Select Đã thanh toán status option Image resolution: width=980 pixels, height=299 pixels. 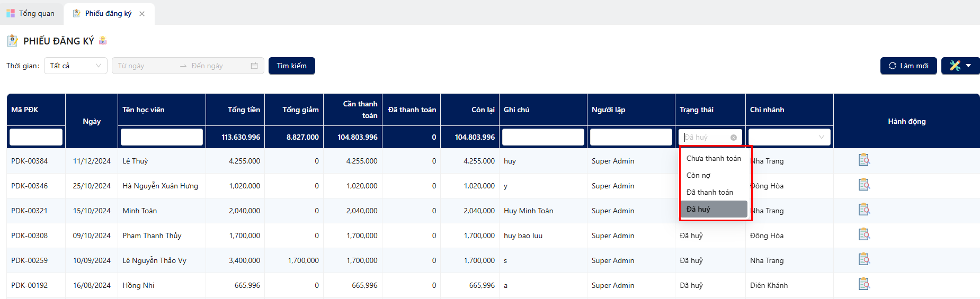click(x=714, y=192)
